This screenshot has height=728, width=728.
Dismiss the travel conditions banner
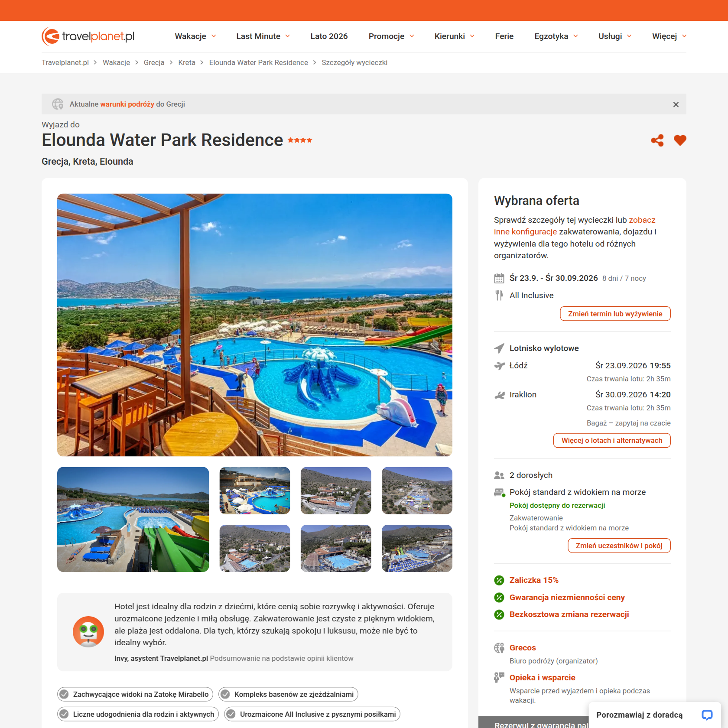(x=676, y=104)
